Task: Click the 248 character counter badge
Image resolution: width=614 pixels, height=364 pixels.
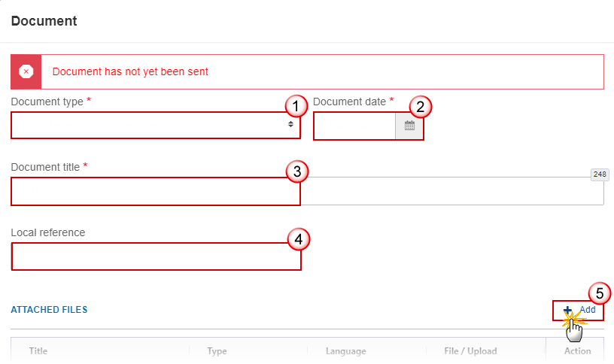Action: (x=600, y=174)
